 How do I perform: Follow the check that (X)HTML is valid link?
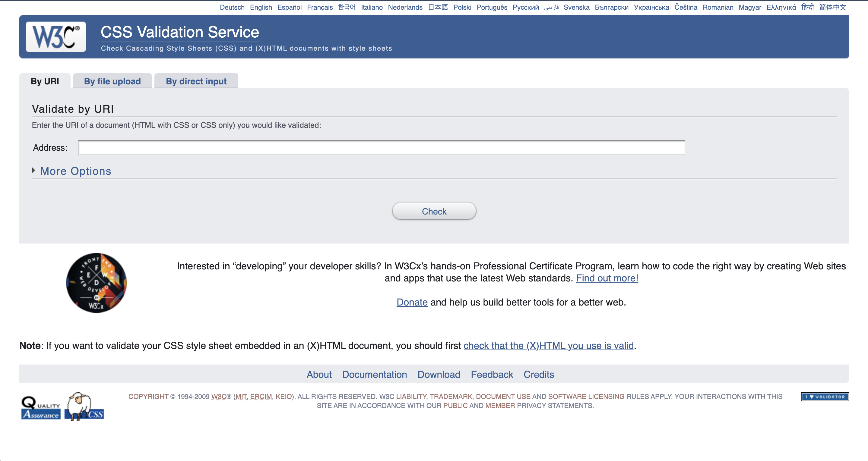(548, 346)
